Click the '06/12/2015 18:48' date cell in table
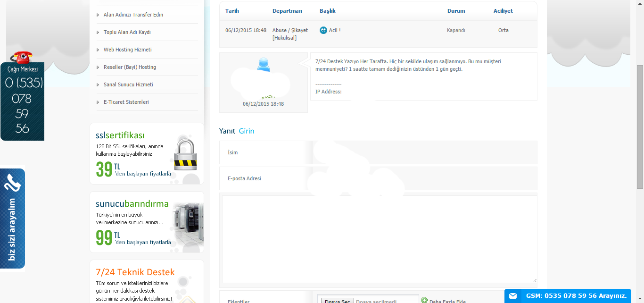Screen dimensions: 644x303 point(246,30)
